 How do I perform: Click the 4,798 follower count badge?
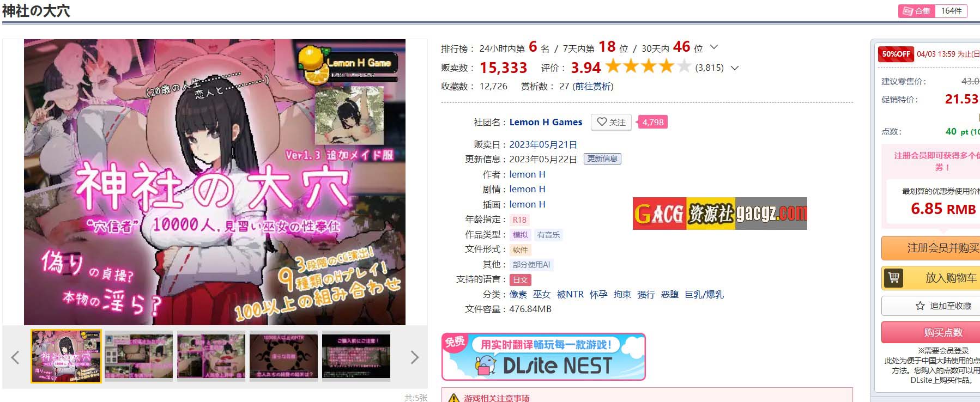tap(652, 122)
